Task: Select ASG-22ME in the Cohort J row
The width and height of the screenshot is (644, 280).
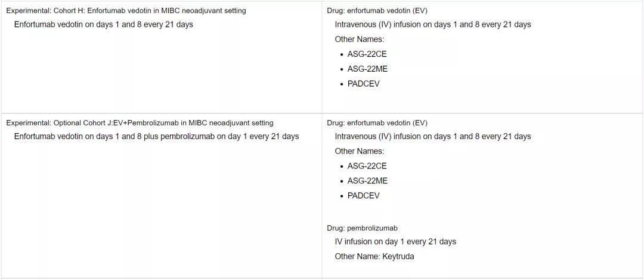Action: 367,181
